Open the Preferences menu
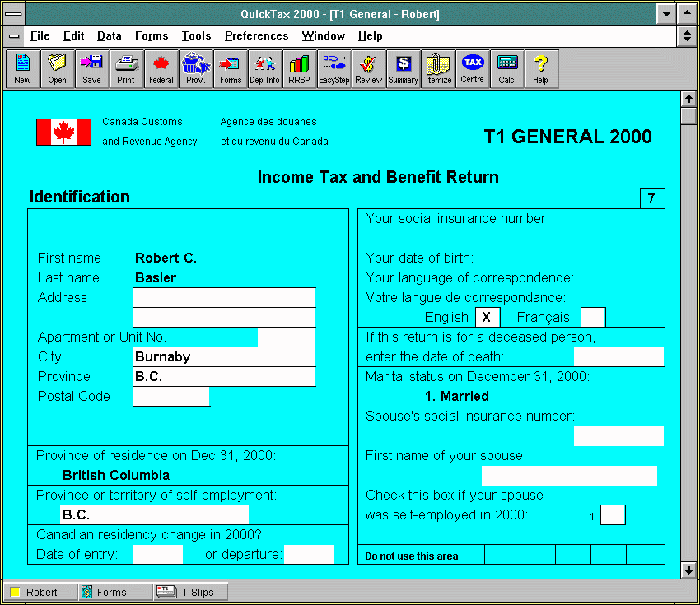Image resolution: width=700 pixels, height=605 pixels. click(257, 35)
